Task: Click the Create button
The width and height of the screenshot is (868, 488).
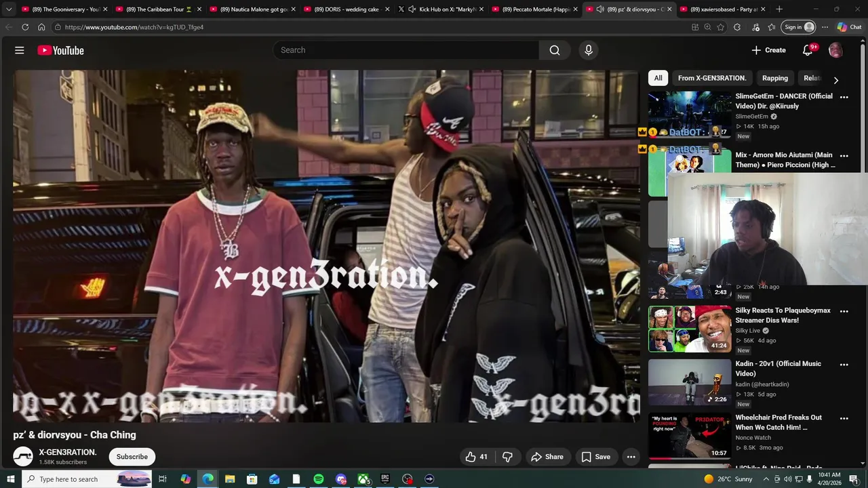Action: [768, 50]
